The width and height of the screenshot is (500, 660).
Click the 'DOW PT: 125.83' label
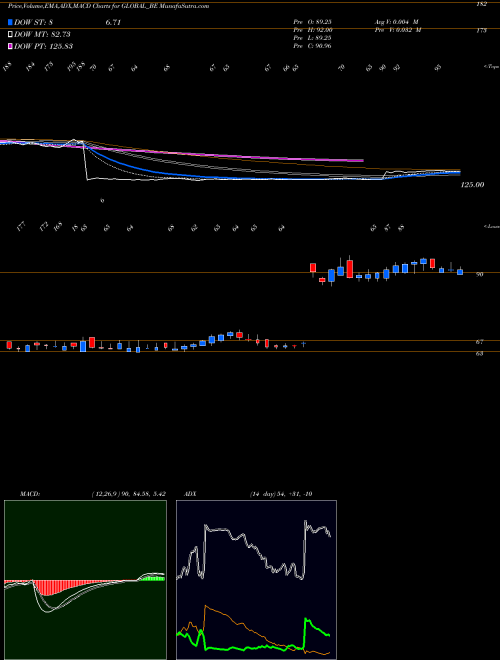[43, 46]
